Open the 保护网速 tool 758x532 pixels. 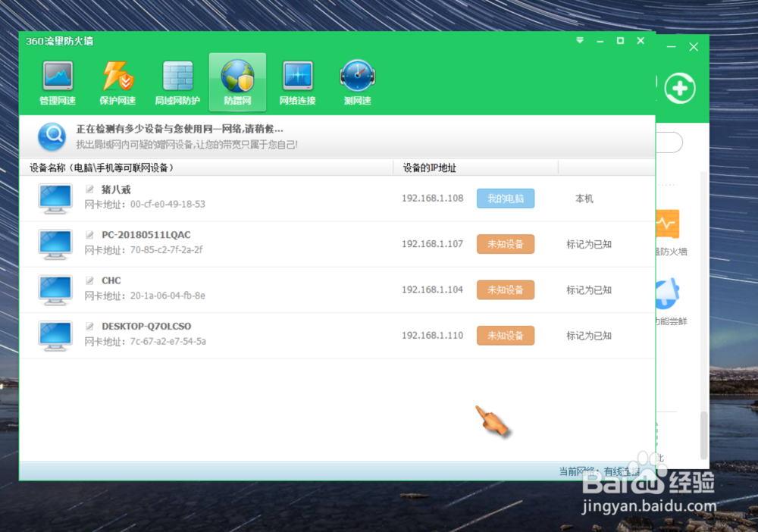click(x=117, y=83)
